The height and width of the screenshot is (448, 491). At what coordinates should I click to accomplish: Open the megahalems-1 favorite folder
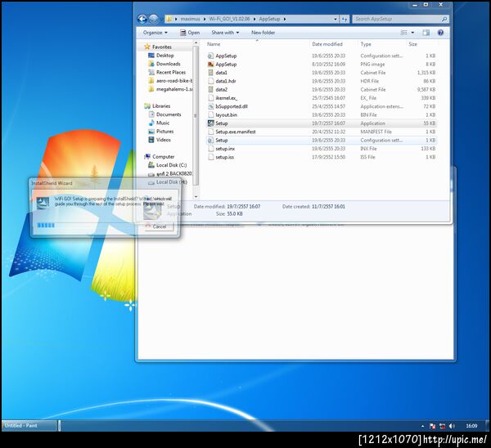pyautogui.click(x=174, y=89)
